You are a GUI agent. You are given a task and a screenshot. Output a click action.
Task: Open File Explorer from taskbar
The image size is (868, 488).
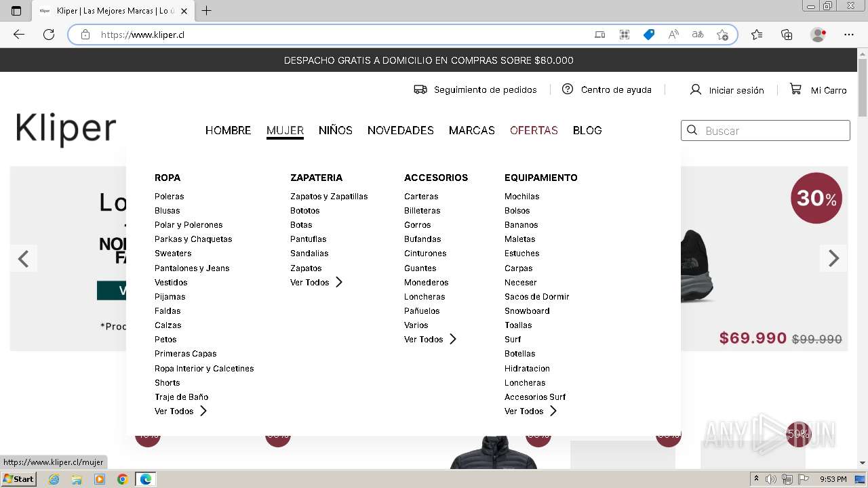pos(77,479)
